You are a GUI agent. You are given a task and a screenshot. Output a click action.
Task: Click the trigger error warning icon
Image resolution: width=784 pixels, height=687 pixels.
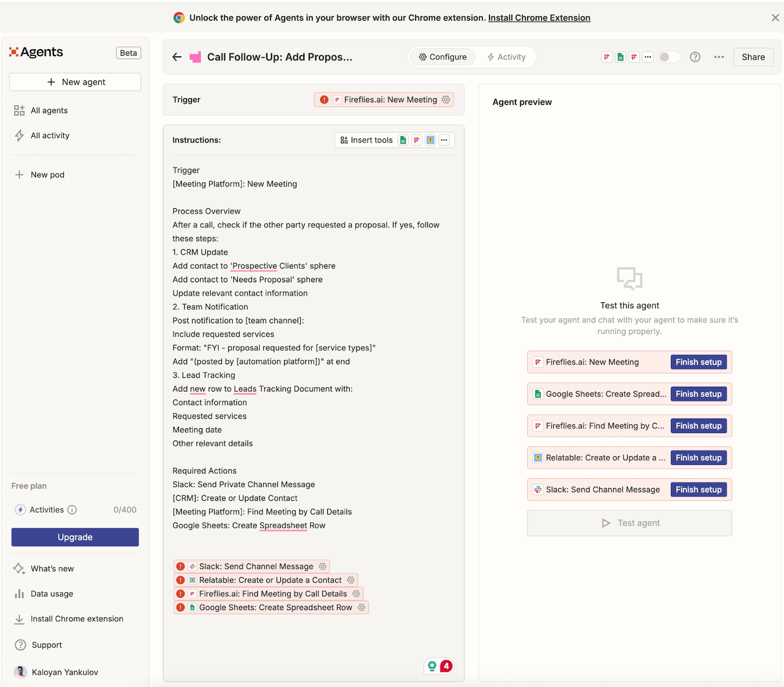pos(324,99)
